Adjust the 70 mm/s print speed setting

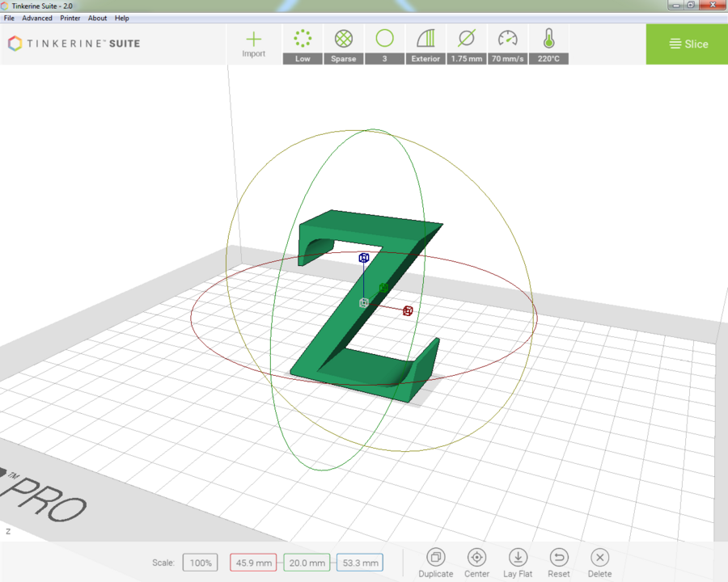pos(507,44)
